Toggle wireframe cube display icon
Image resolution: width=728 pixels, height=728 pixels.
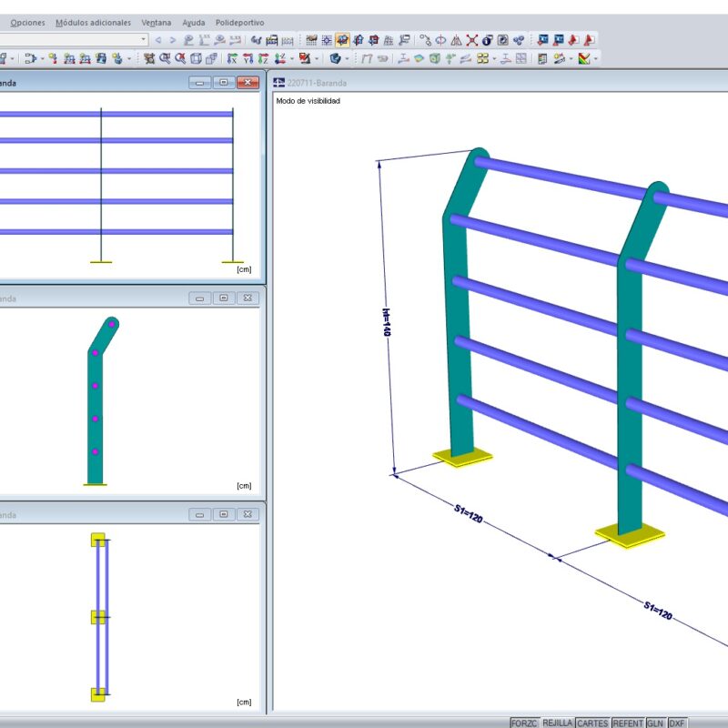point(196,58)
